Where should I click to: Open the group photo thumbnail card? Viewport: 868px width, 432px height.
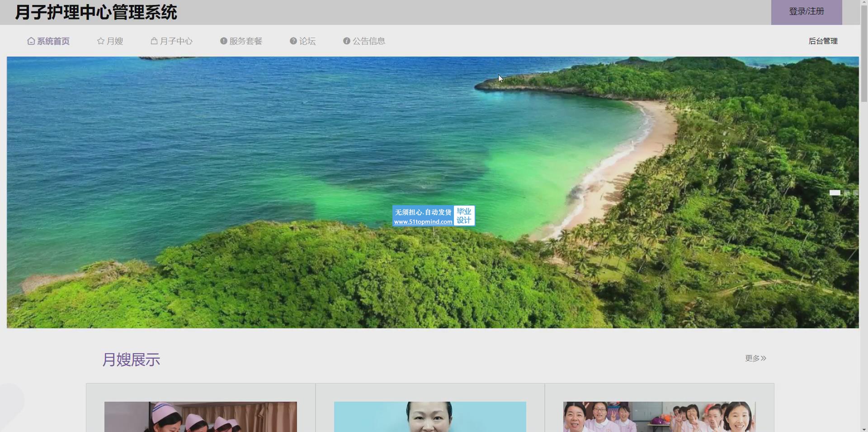tap(659, 417)
